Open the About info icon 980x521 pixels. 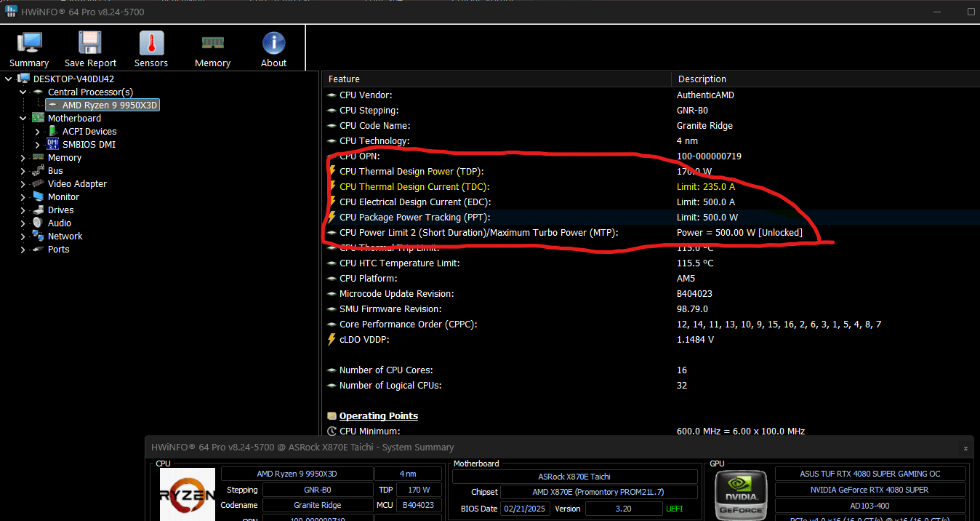click(x=273, y=49)
